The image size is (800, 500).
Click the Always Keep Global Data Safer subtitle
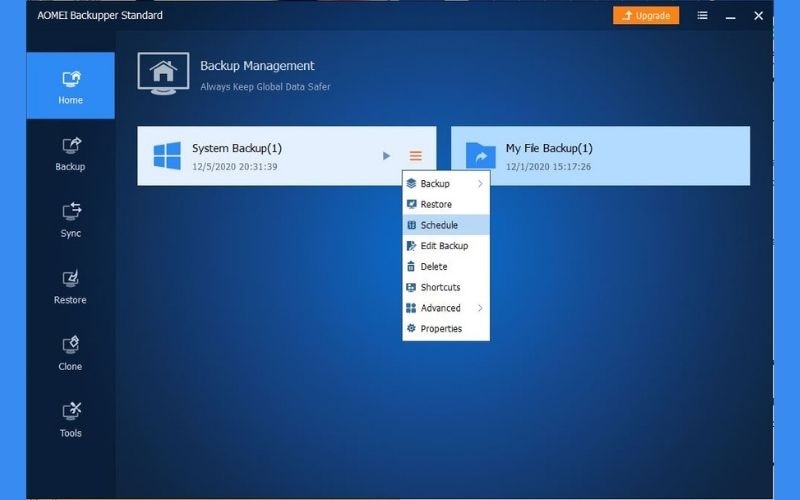pyautogui.click(x=265, y=87)
